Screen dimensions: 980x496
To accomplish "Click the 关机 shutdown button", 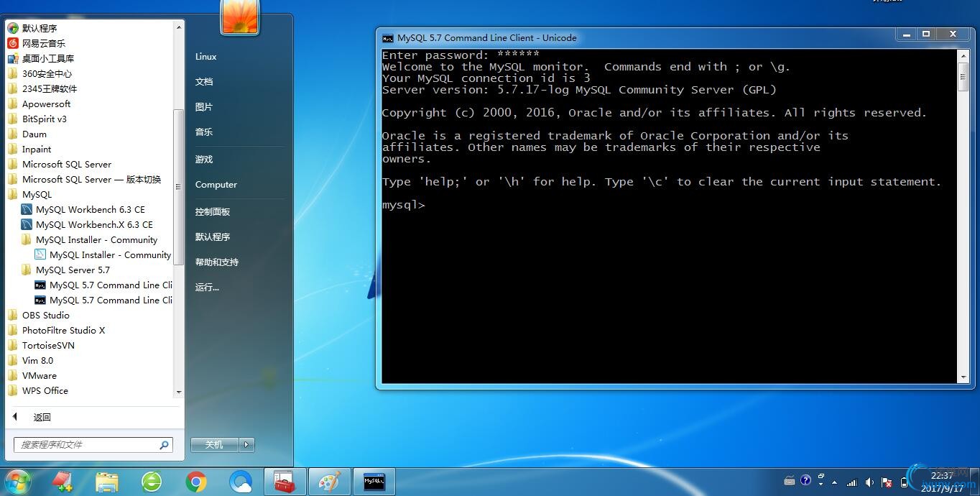I will click(215, 445).
